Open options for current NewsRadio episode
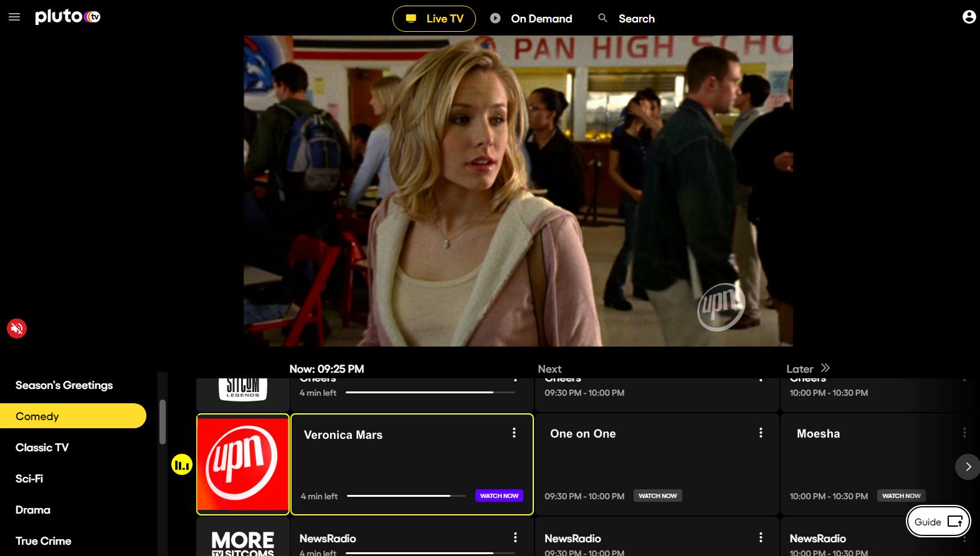The image size is (980, 556). (515, 537)
